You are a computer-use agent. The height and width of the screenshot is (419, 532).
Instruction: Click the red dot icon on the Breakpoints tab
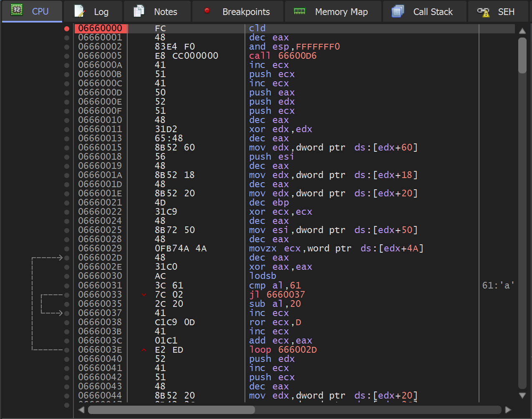point(207,11)
